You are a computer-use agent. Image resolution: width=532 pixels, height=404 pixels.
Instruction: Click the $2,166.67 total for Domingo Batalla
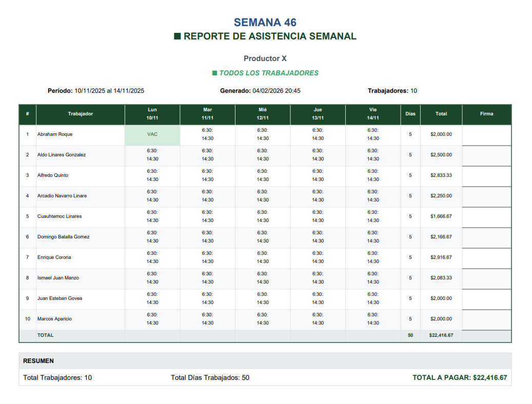click(x=441, y=237)
